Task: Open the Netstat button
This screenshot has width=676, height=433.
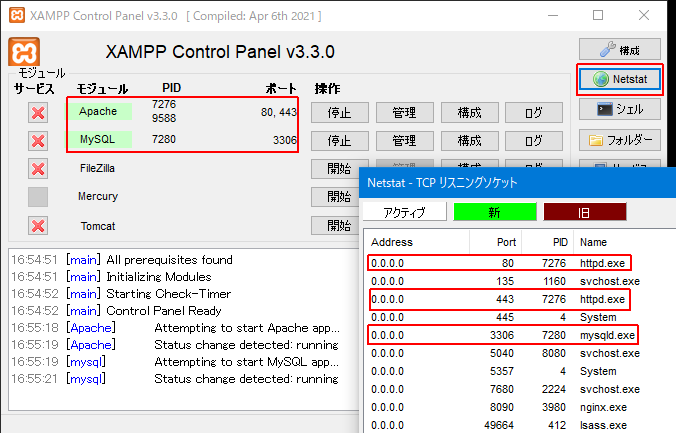Action: 620,79
